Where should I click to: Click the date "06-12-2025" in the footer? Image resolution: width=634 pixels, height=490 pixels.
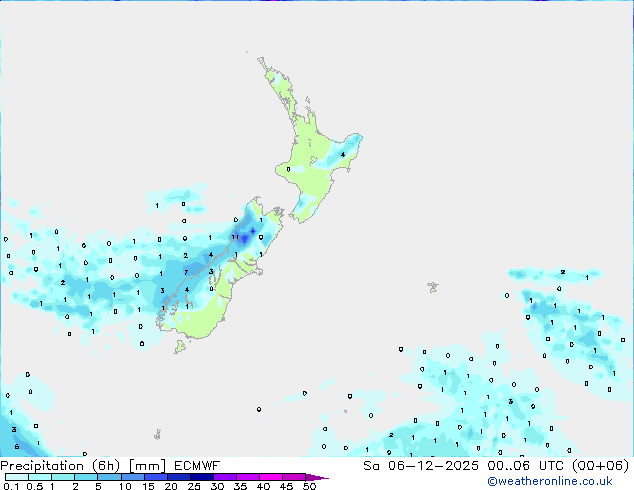(x=433, y=466)
